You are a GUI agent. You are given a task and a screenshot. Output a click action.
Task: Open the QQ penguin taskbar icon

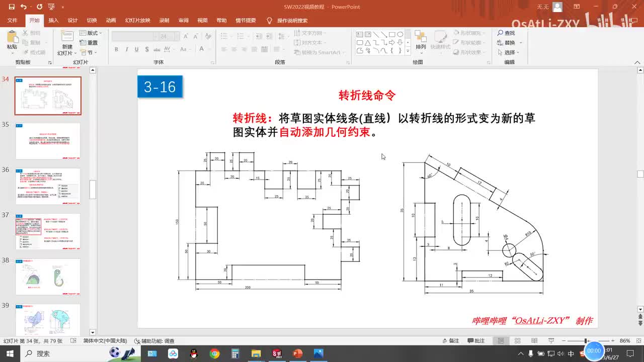click(x=194, y=353)
